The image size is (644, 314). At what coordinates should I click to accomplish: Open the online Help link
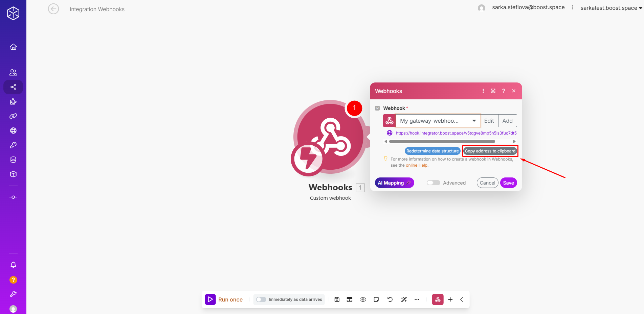(x=417, y=165)
